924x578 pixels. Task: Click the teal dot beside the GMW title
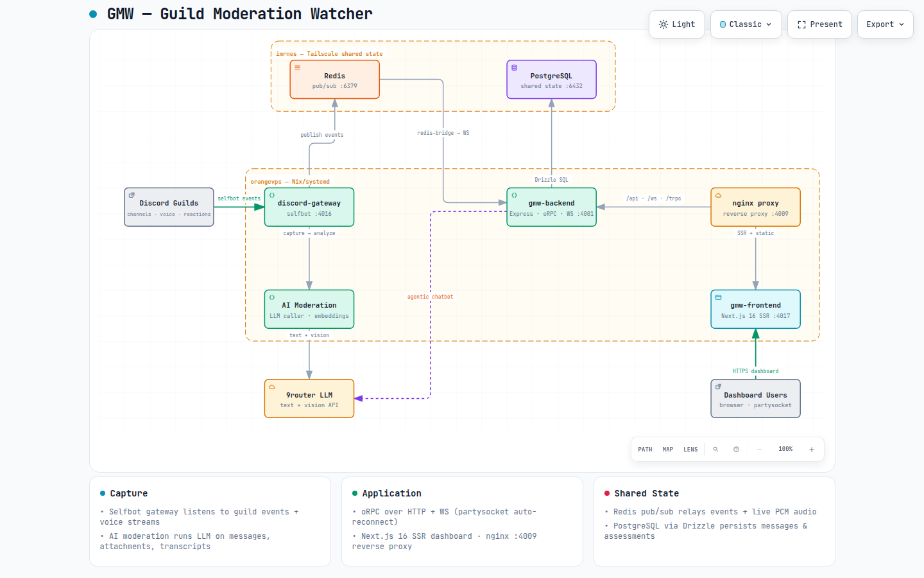93,14
